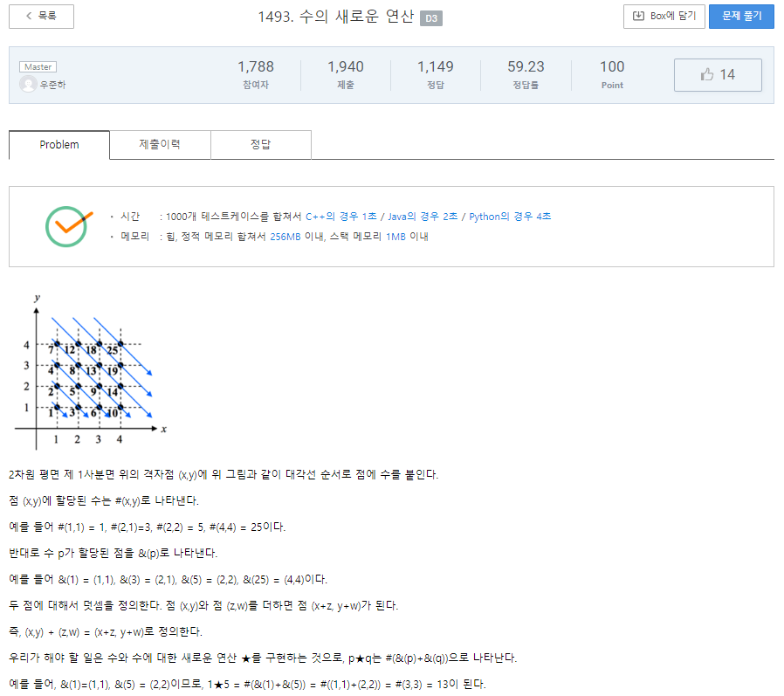The width and height of the screenshot is (784, 696).
Task: Click the author avatar icon of 우준하
Action: click(28, 84)
